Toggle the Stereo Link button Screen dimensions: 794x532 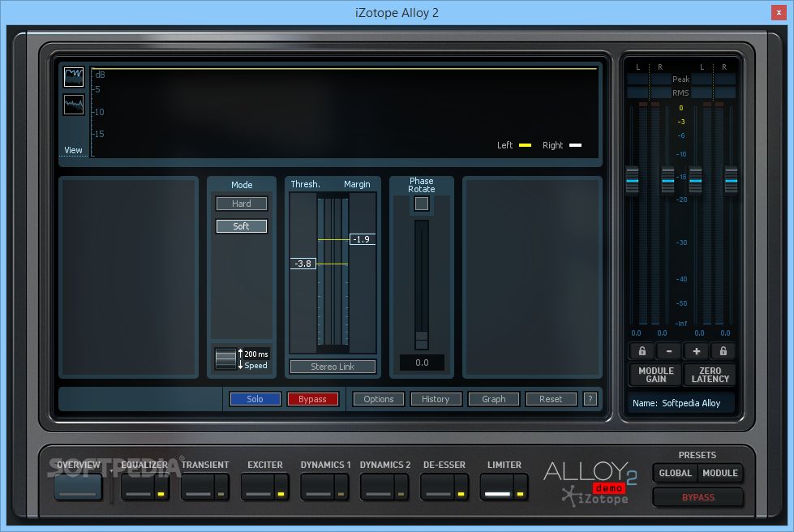(x=333, y=367)
